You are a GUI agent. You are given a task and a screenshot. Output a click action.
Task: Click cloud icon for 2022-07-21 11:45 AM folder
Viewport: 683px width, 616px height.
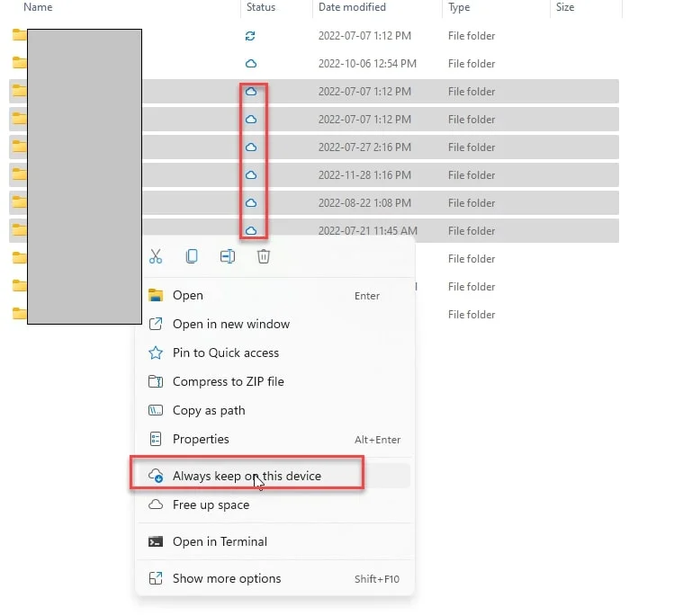(x=251, y=230)
